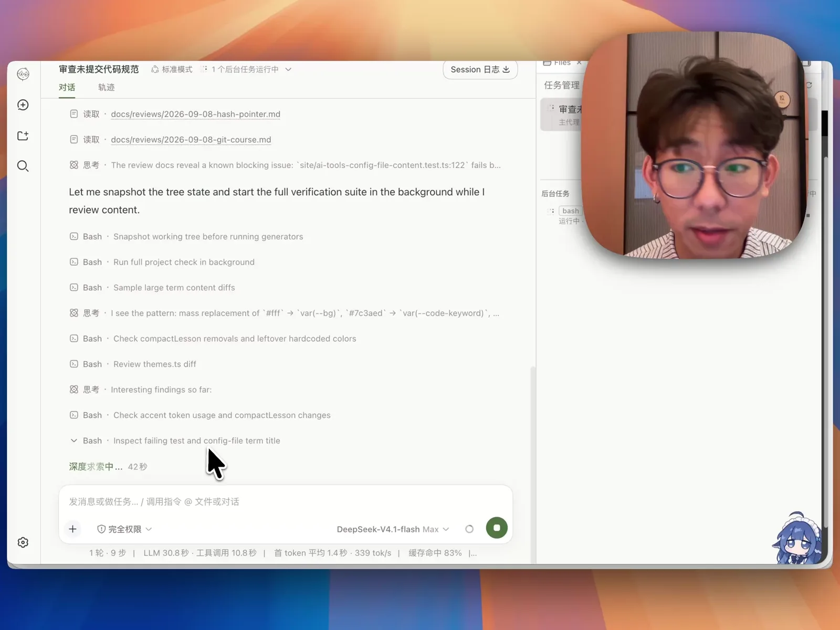The width and height of the screenshot is (840, 630).
Task: Open Bash row Snapshot working tree
Action: (186, 237)
